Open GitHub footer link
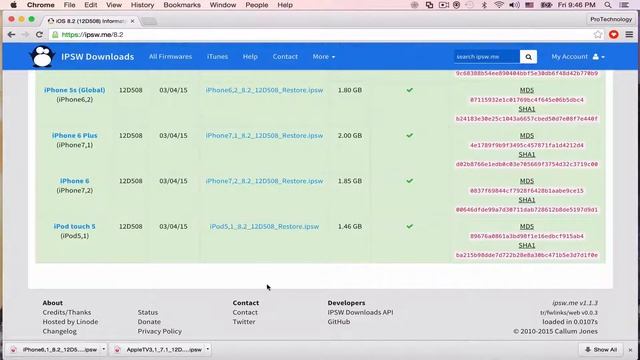This screenshot has width=640, height=360. (339, 322)
